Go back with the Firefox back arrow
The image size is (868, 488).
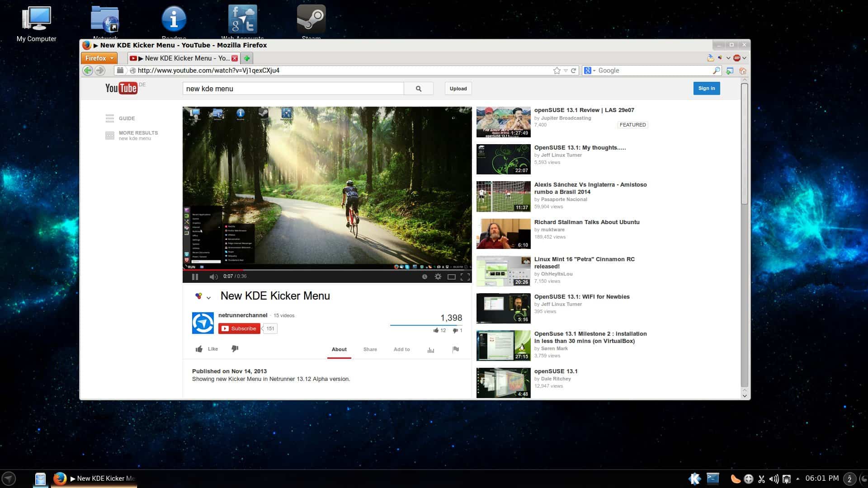pyautogui.click(x=88, y=70)
